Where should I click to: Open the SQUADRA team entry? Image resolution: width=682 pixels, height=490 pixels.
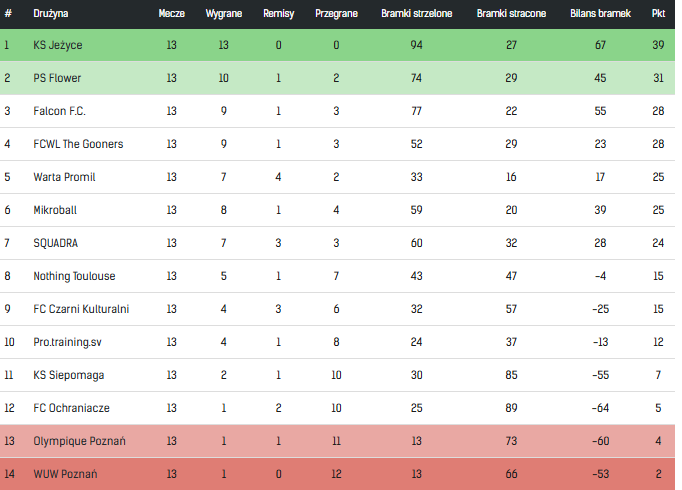pos(55,243)
